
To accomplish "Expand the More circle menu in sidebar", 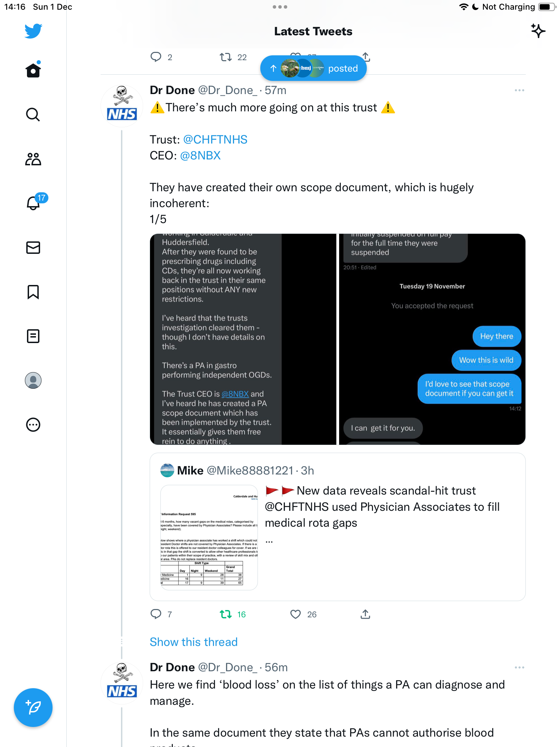I will click(x=33, y=425).
